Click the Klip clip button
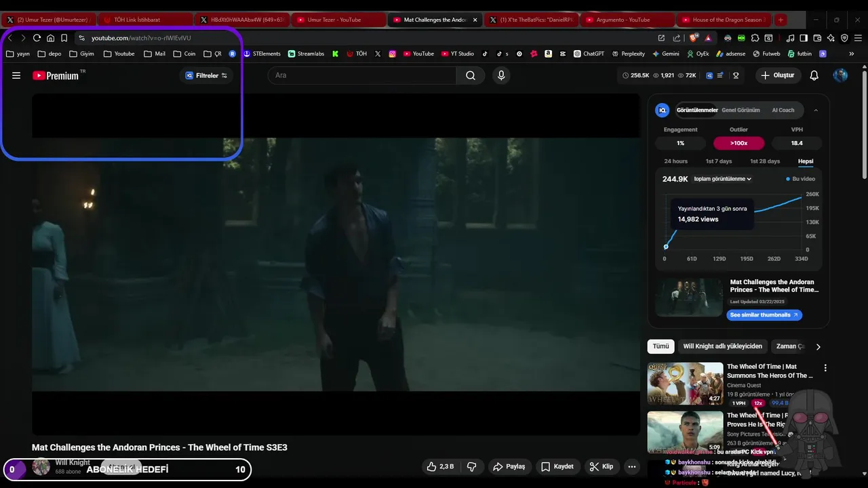 pos(601,466)
